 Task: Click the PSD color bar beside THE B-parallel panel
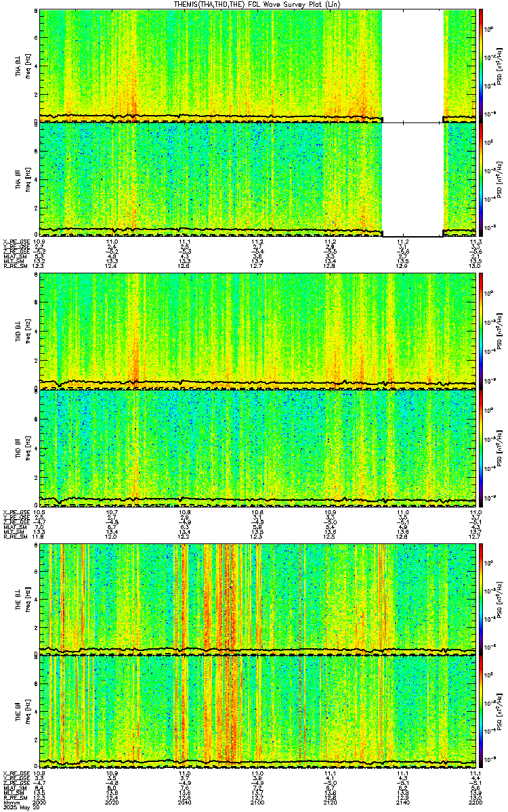(x=482, y=711)
